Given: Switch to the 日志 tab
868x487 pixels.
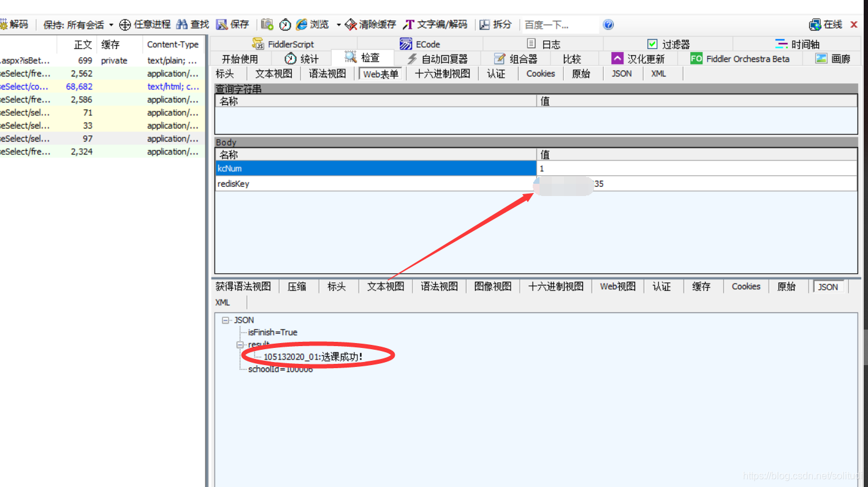Looking at the screenshot, I should (x=543, y=44).
